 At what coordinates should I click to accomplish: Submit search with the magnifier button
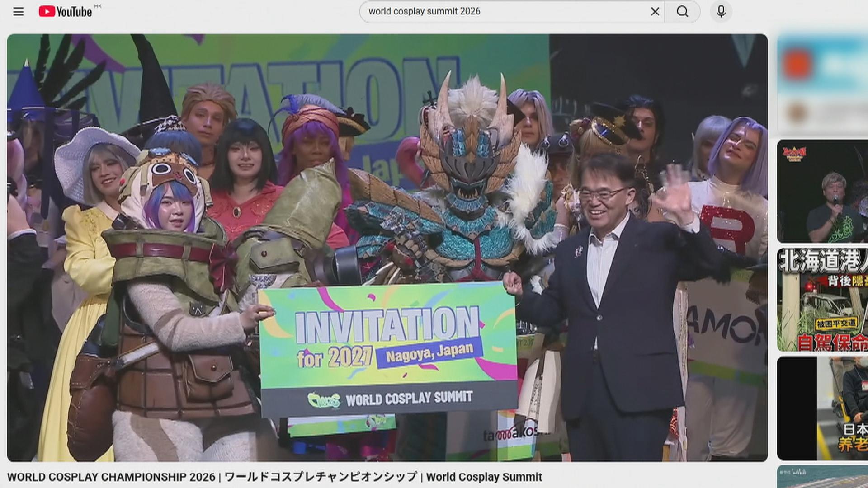[682, 12]
